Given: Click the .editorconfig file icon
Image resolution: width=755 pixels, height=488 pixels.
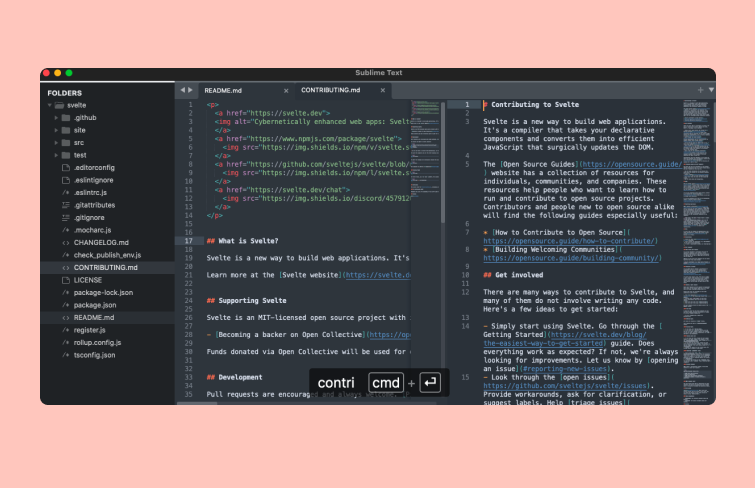Looking at the screenshot, I should tap(66, 168).
